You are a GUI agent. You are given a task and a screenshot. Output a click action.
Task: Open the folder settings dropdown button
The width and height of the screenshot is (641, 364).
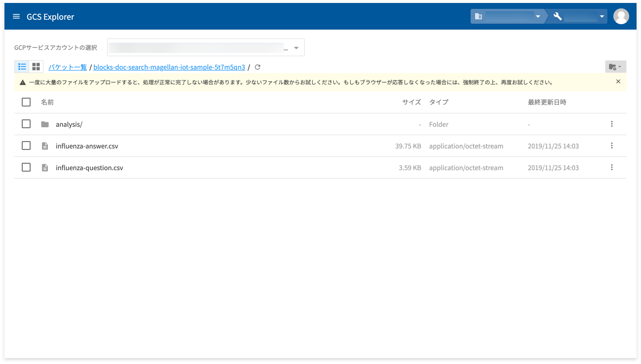[x=615, y=67]
